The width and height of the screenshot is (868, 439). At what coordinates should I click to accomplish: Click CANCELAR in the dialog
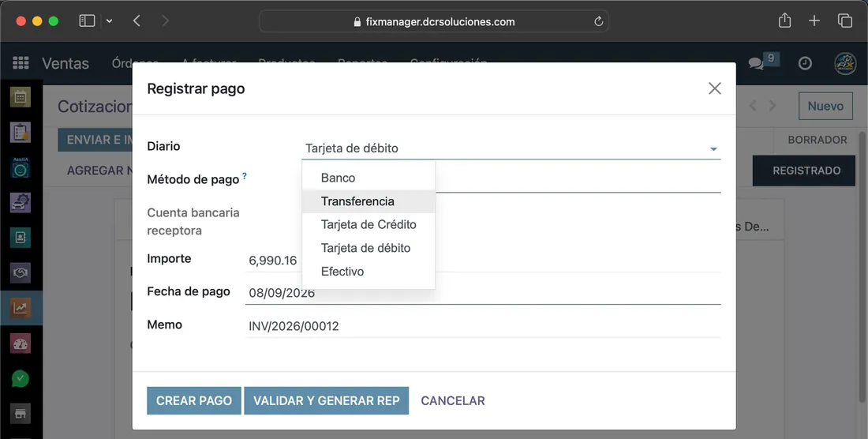pyautogui.click(x=453, y=401)
